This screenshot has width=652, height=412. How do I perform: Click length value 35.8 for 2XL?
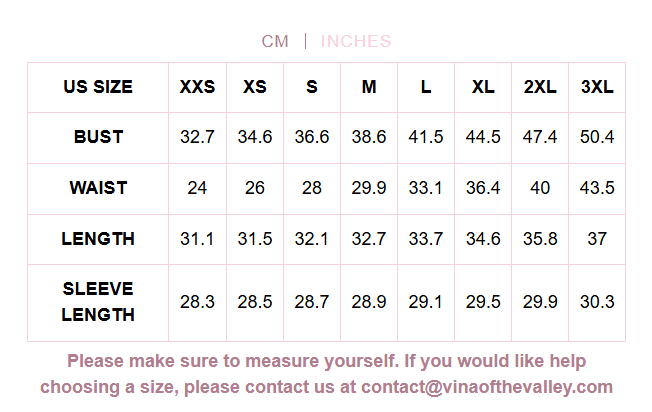pos(540,239)
